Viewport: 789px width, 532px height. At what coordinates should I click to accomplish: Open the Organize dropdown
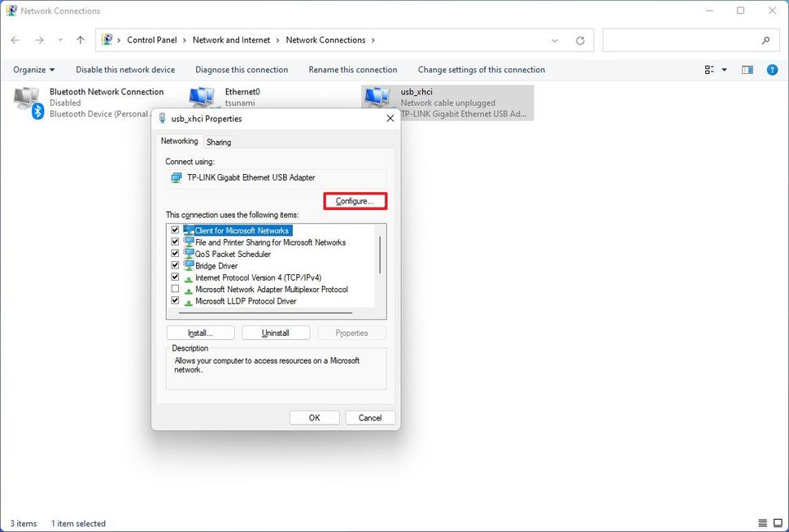click(x=33, y=70)
